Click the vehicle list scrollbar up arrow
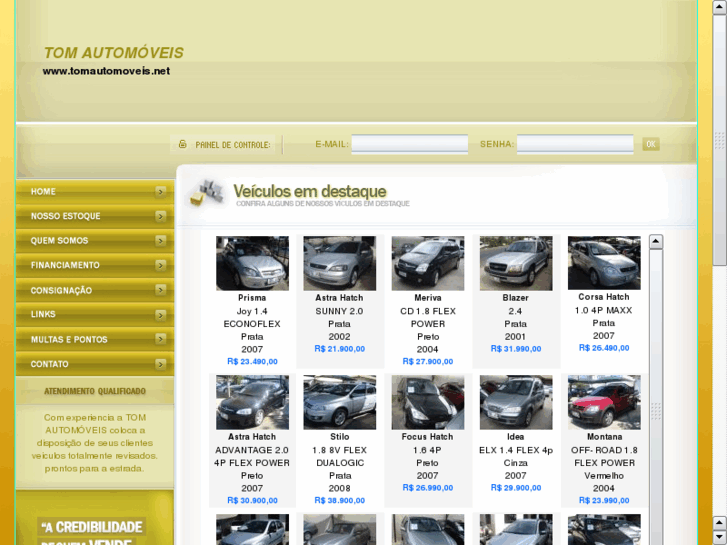Viewport: 727px width, 545px height. (656, 241)
